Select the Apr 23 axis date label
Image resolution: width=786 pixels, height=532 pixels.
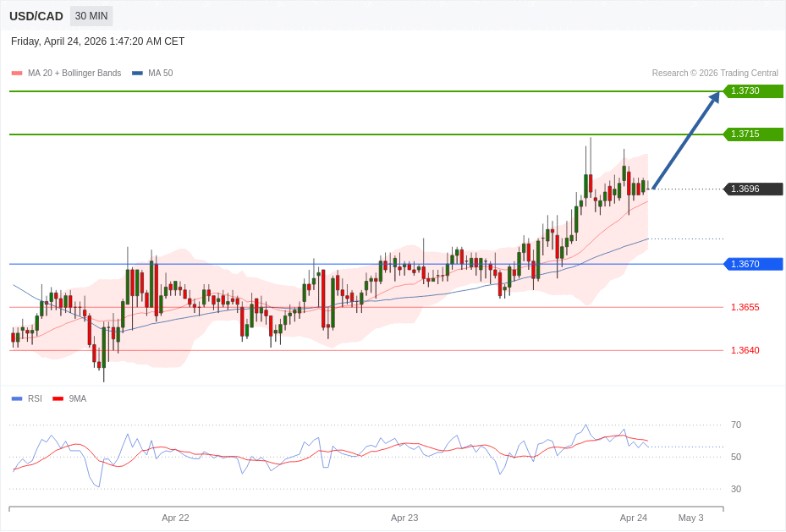point(404,517)
